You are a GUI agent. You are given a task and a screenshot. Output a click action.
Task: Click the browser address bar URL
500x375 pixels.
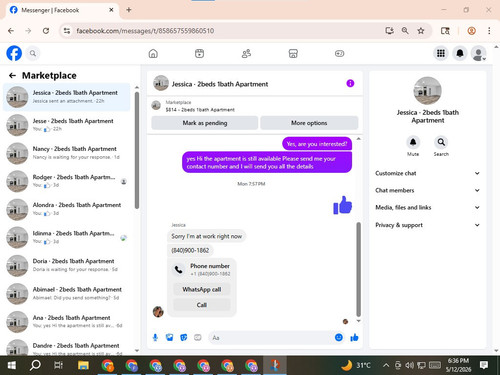(145, 31)
